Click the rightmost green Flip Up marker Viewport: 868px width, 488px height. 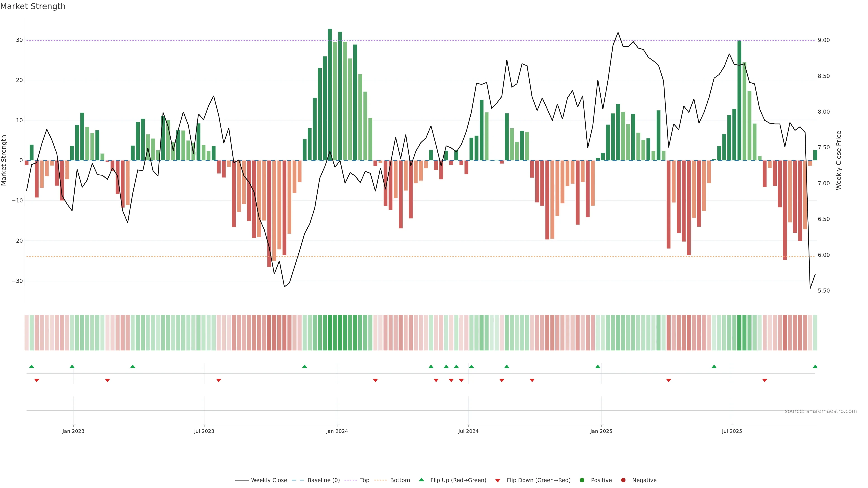click(815, 366)
